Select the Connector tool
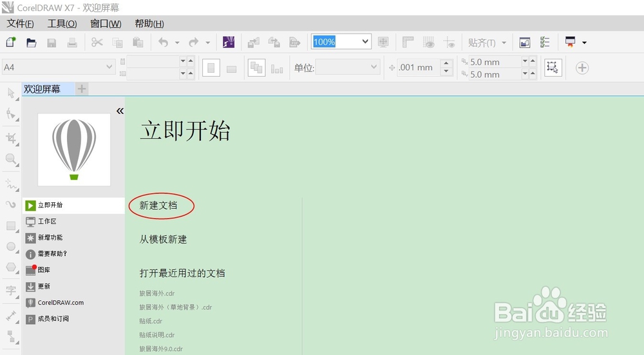This screenshot has width=644, height=355. click(x=11, y=336)
